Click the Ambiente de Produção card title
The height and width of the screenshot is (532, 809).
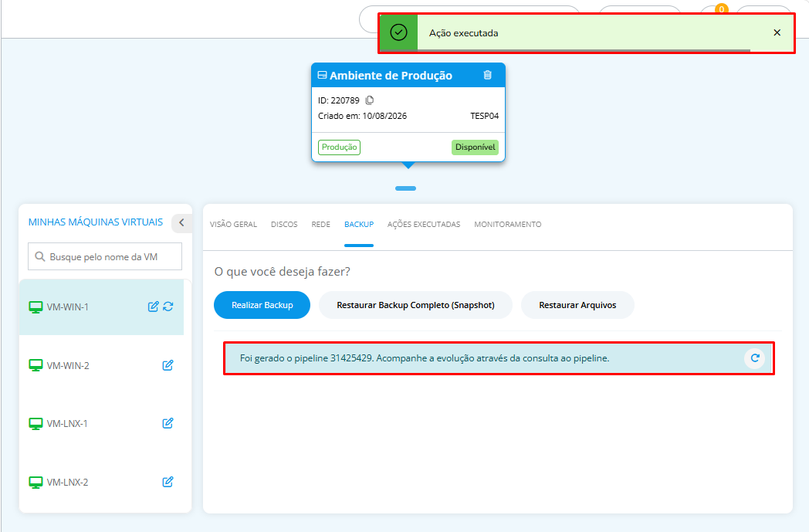391,76
